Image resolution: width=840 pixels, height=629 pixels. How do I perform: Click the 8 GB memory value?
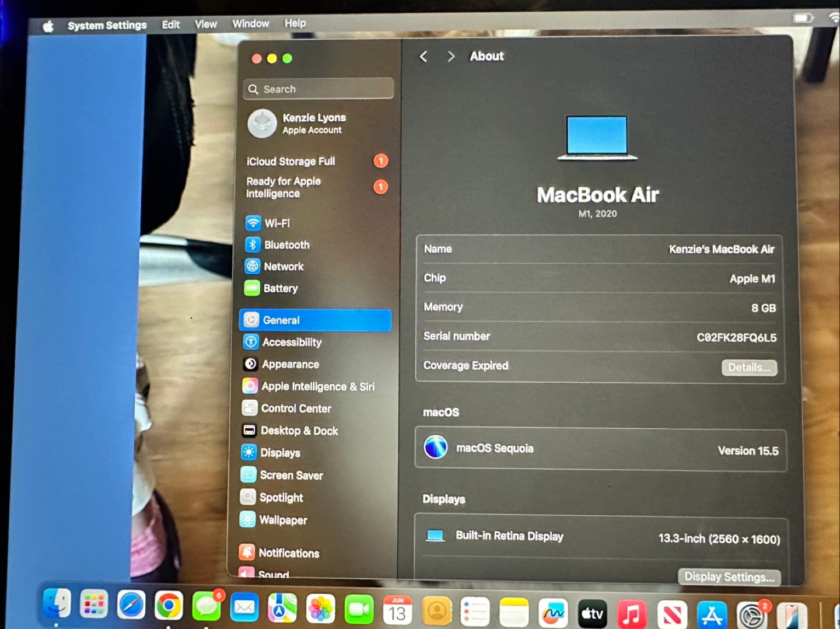pos(763,307)
